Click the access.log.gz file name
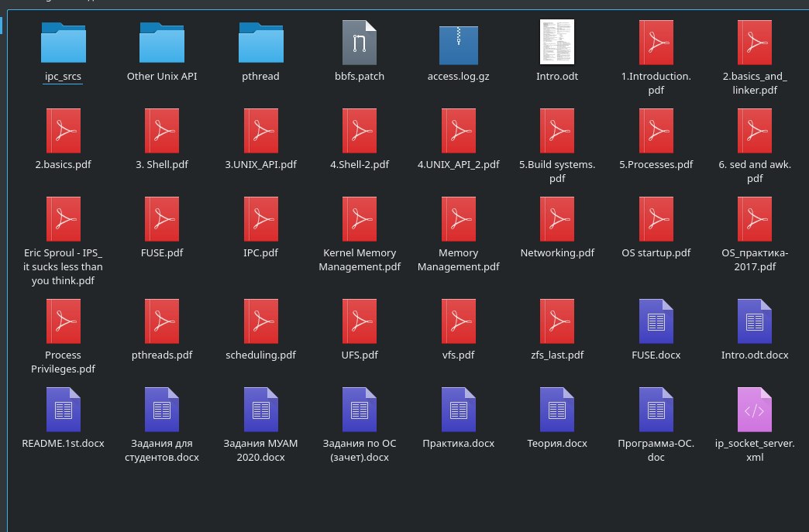 click(458, 77)
